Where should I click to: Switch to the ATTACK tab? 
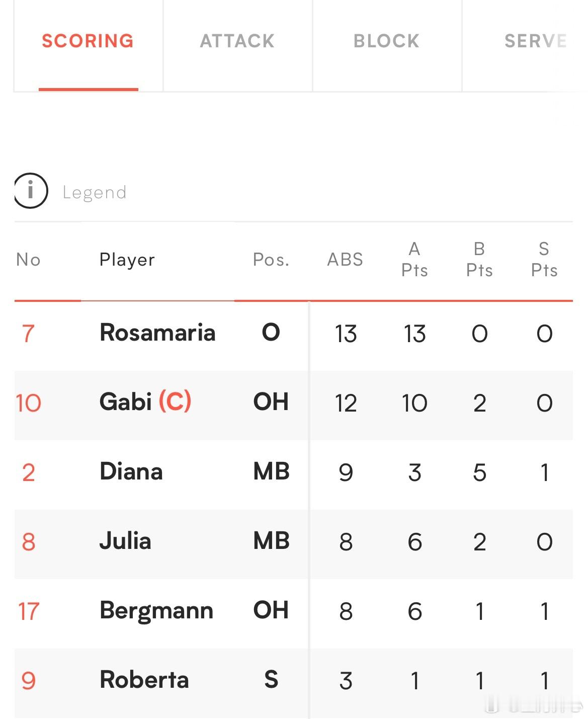click(237, 41)
